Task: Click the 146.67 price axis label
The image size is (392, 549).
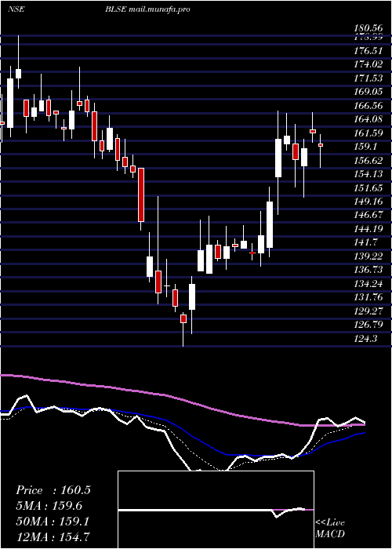Action: [x=368, y=215]
